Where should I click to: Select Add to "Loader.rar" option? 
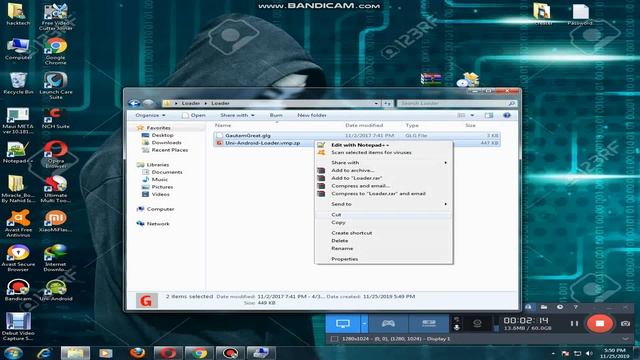[x=384, y=178]
